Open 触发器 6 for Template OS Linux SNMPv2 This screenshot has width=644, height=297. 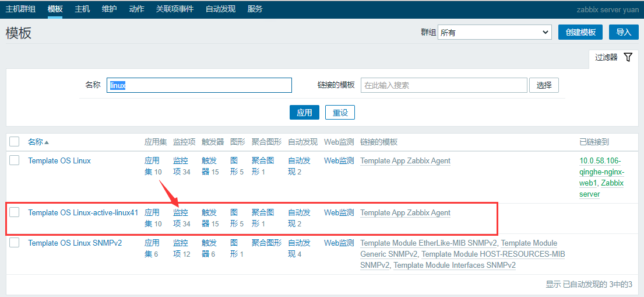[x=209, y=249]
